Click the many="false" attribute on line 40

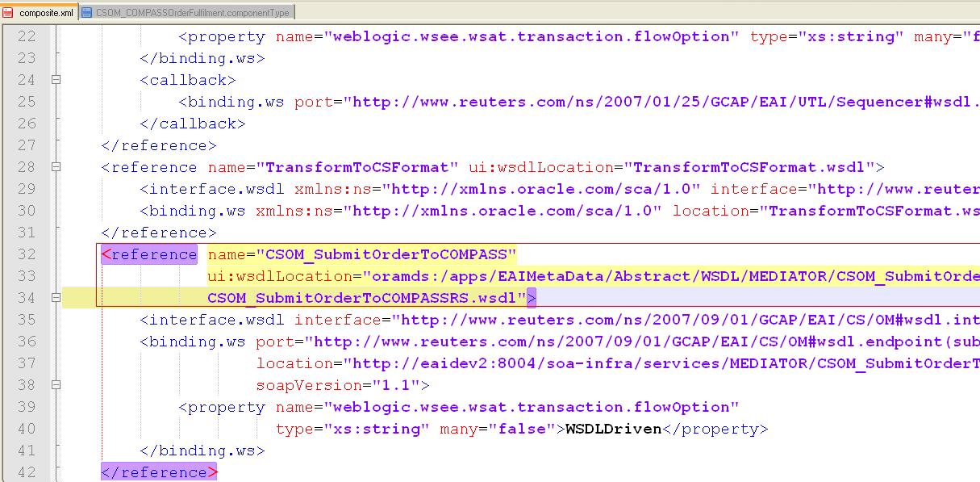pos(498,429)
